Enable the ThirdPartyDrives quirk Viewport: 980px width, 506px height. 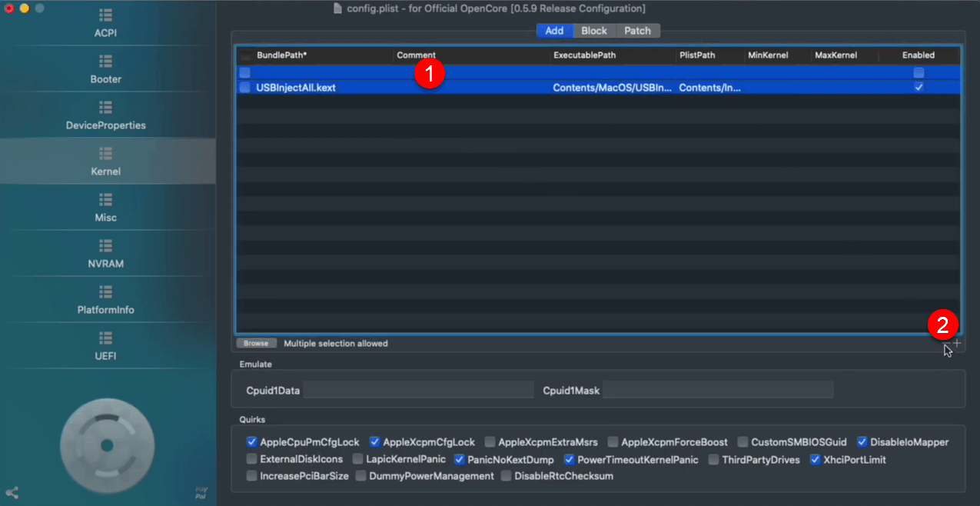point(714,459)
